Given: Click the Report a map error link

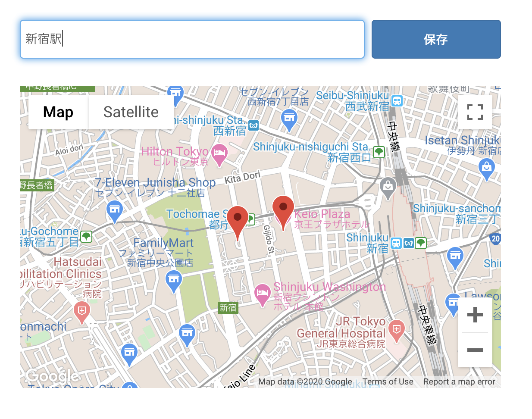Looking at the screenshot, I should (x=459, y=381).
